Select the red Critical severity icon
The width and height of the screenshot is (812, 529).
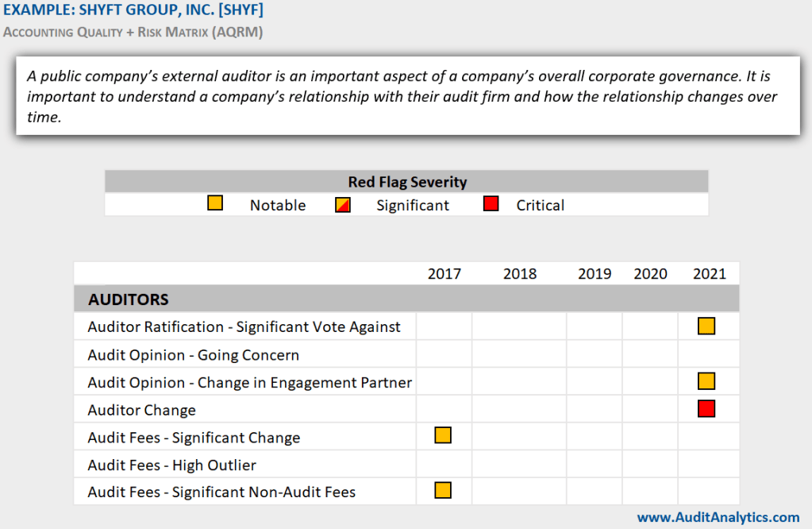[x=491, y=203]
